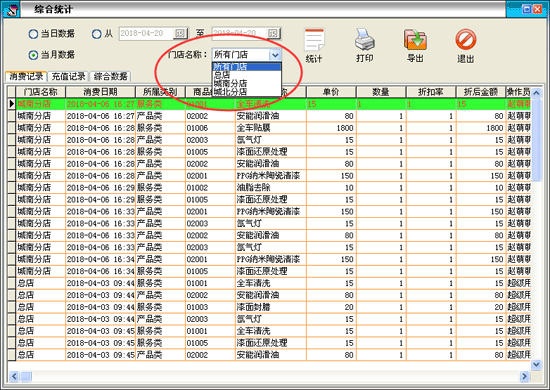Switch to the 综合数据 tab

pos(110,76)
